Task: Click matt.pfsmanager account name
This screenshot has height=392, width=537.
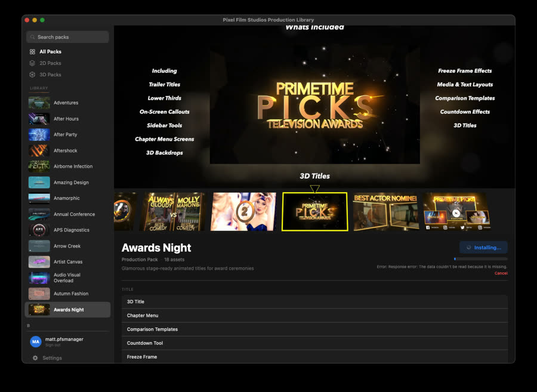Action: [x=64, y=339]
